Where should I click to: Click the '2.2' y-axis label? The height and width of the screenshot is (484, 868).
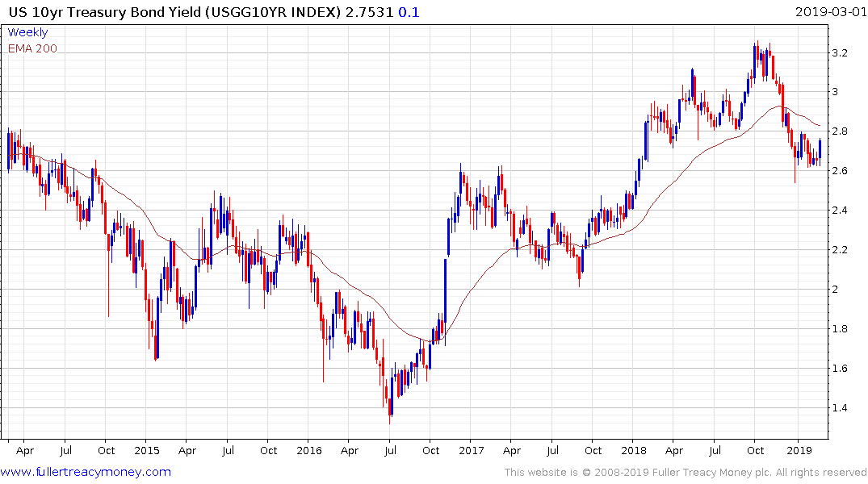840,250
